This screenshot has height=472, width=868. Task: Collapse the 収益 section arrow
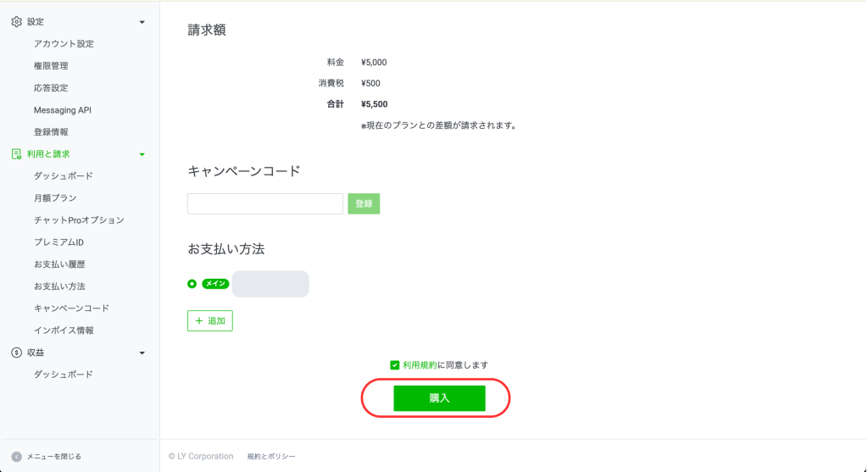142,353
